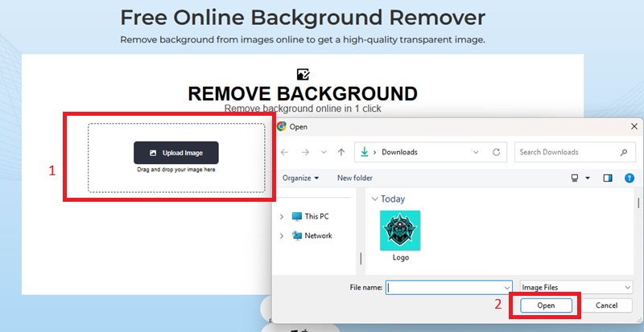Expand the Network tree node
Screen dimensions: 644x332
[282, 236]
